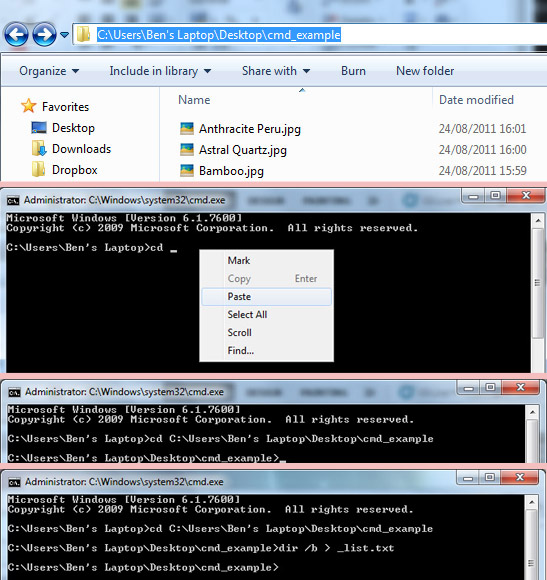Click the highlighted address bar path

click(x=219, y=35)
